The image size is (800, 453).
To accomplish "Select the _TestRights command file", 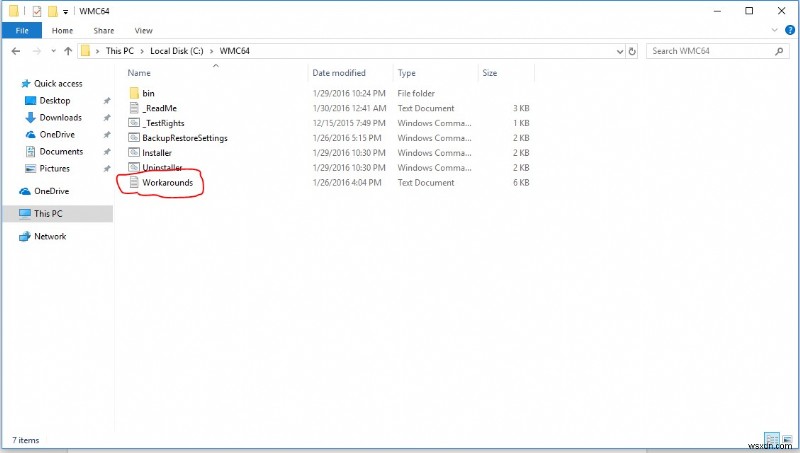I will (x=163, y=123).
